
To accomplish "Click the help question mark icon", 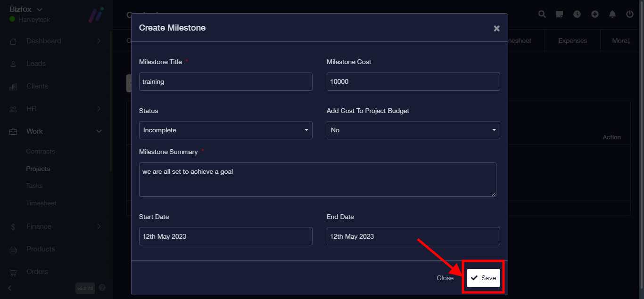I will pos(102,287).
